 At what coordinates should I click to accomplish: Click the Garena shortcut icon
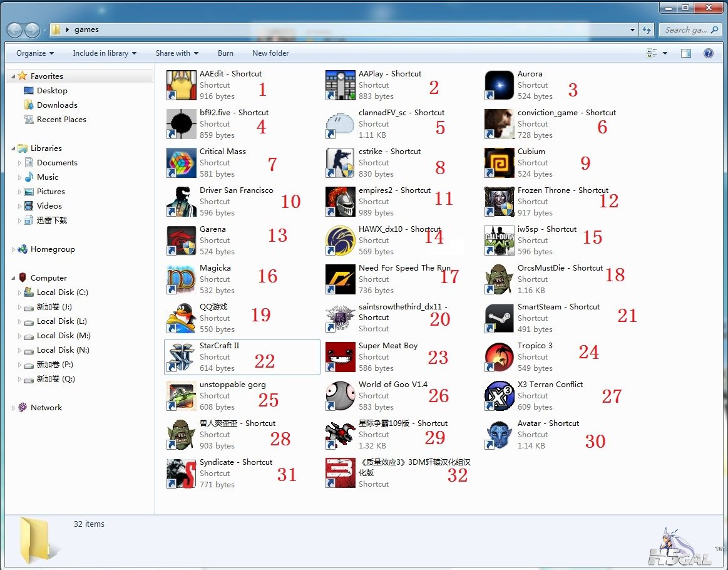click(181, 241)
